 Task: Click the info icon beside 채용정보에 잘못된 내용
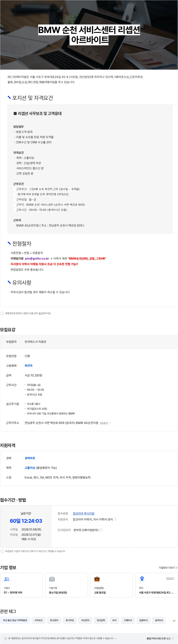(x=2, y=313)
